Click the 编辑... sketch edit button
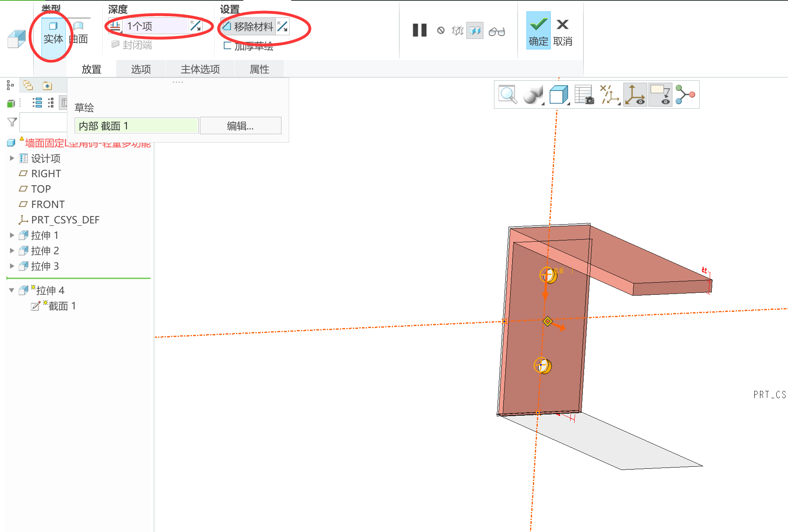This screenshot has width=788, height=532. tap(240, 126)
